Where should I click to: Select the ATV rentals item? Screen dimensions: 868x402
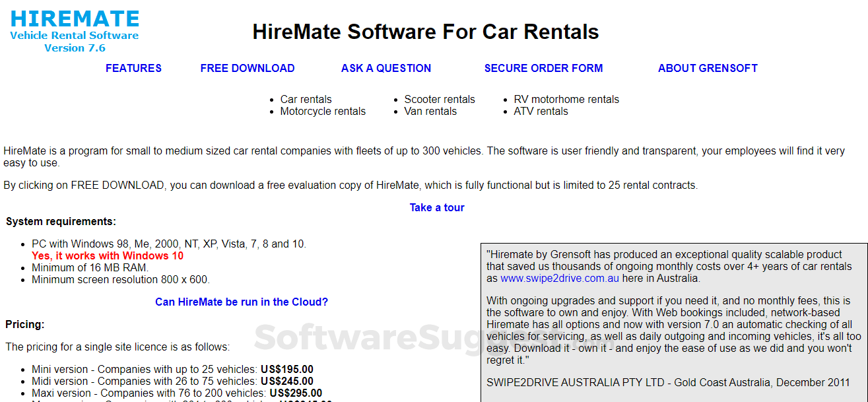pyautogui.click(x=541, y=111)
